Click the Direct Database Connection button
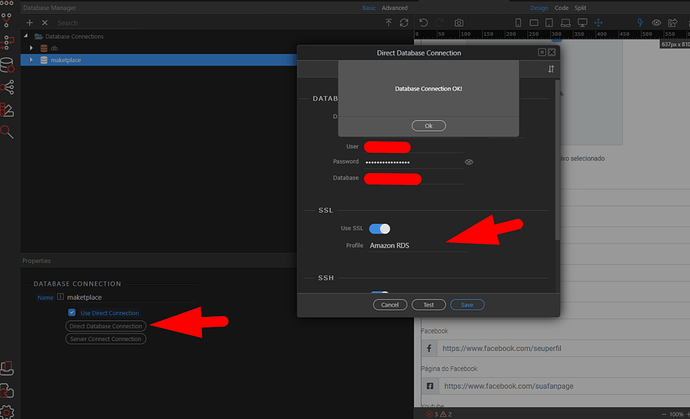 [x=106, y=326]
